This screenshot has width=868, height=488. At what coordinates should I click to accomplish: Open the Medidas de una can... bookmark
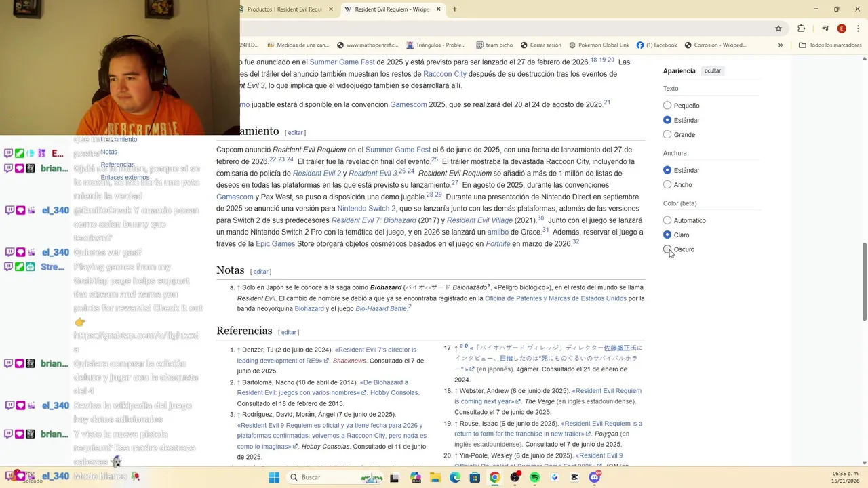[298, 45]
